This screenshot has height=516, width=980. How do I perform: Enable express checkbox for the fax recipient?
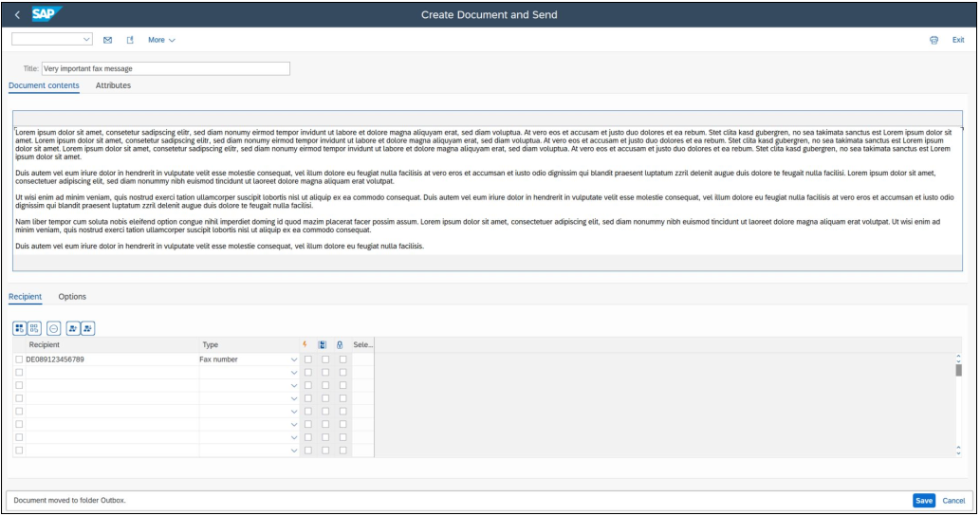306,359
